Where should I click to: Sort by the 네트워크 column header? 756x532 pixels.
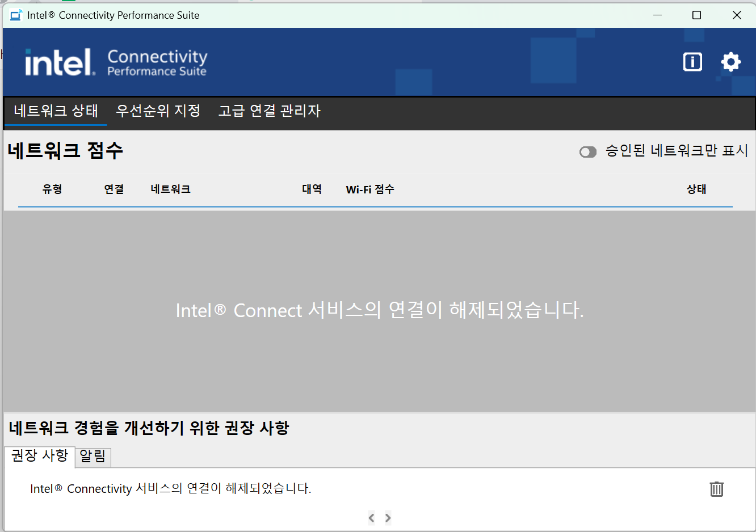[x=170, y=189]
